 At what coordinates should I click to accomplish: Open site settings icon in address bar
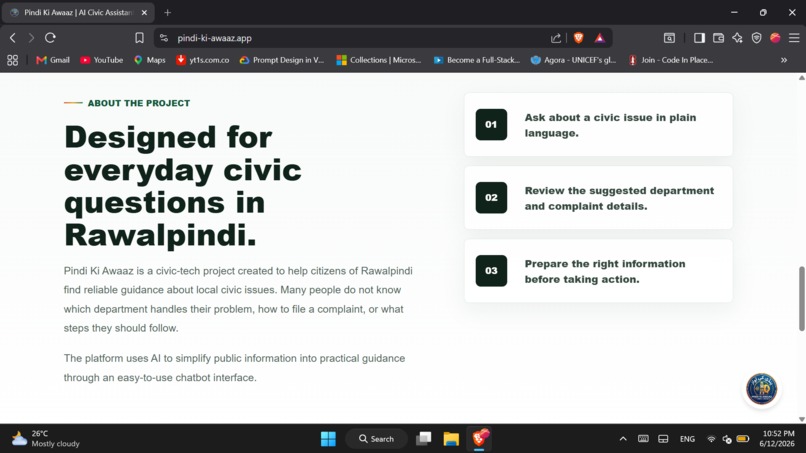point(164,38)
